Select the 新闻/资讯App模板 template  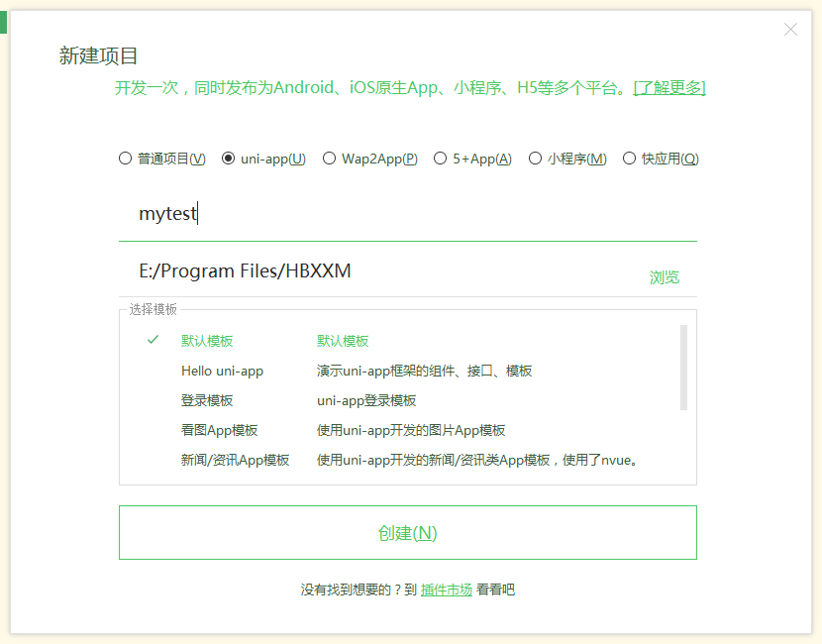click(x=235, y=461)
